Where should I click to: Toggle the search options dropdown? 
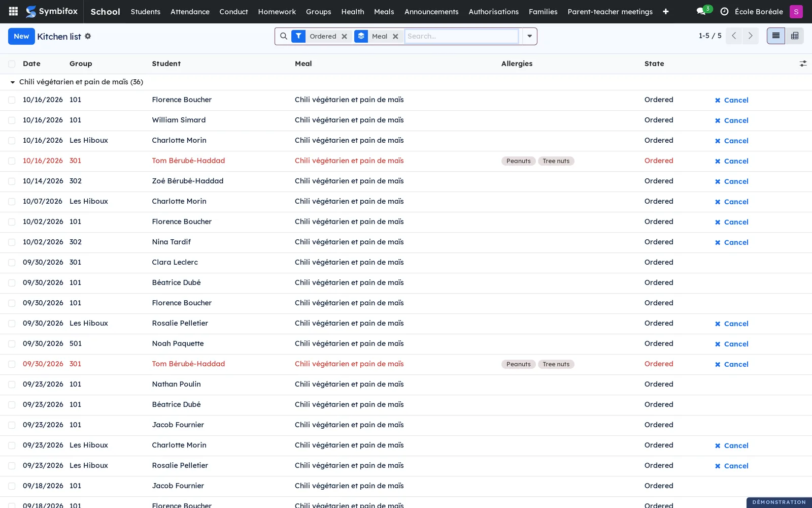point(529,36)
